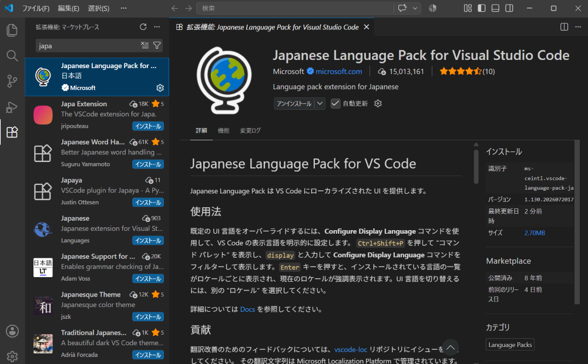588x364 pixels.
Task: Install Japanese Support for LanguageTool
Action: coord(148,279)
